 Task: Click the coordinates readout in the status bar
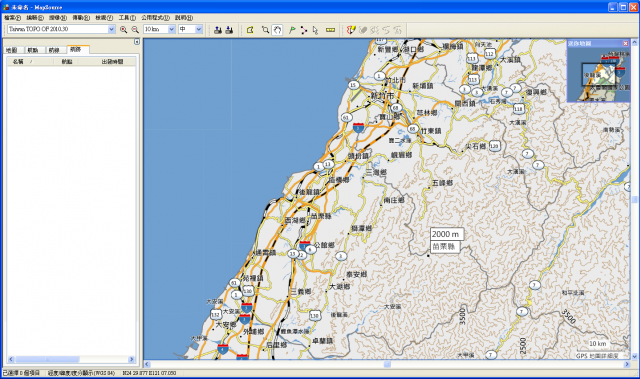[149, 373]
